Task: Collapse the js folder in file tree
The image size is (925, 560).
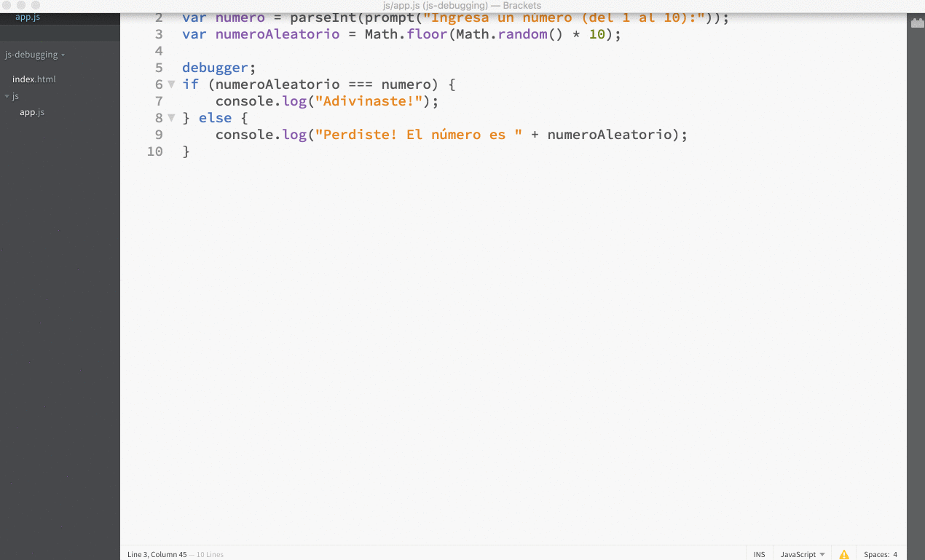Action: pos(7,96)
